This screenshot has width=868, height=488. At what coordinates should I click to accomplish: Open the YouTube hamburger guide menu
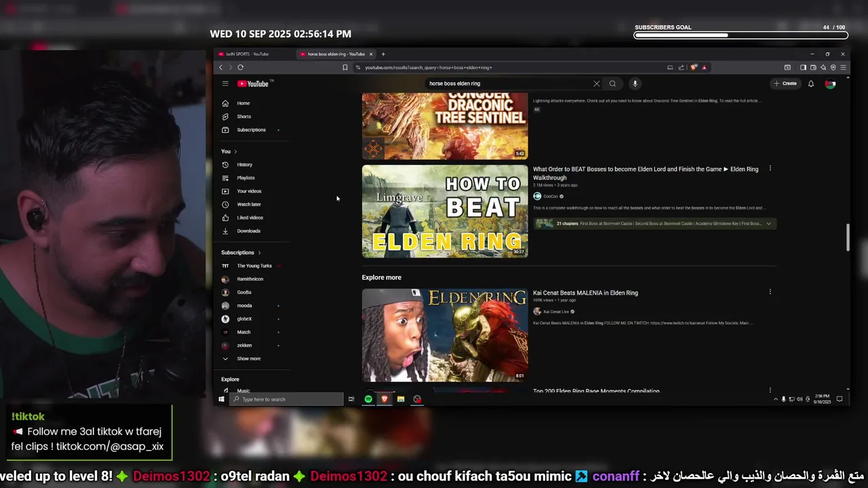coord(225,83)
